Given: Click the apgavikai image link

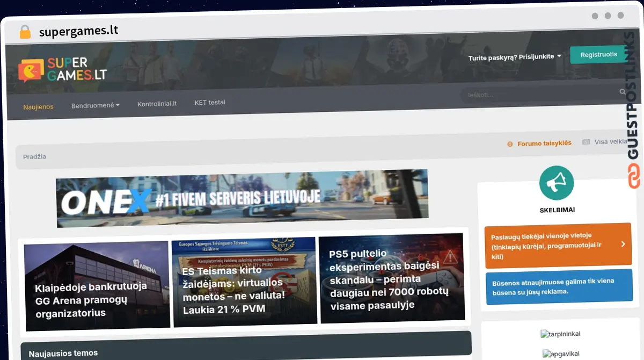Looking at the screenshot, I should pos(561,354).
